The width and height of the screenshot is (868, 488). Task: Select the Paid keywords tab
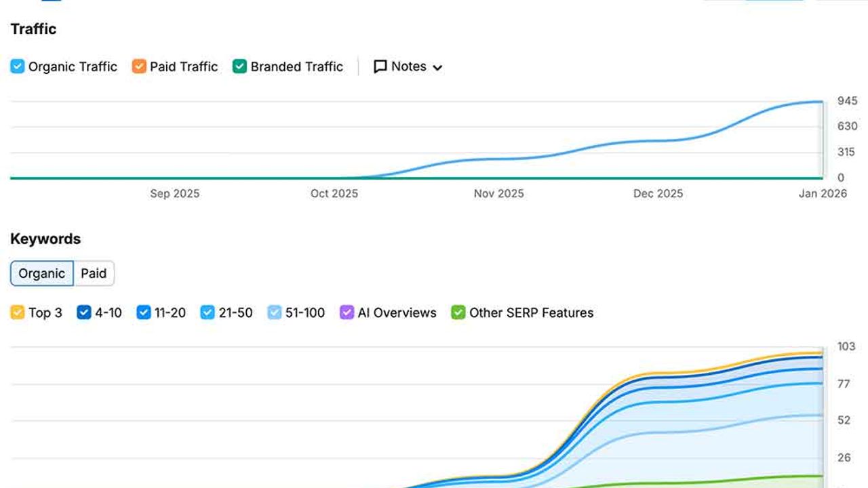click(x=94, y=273)
